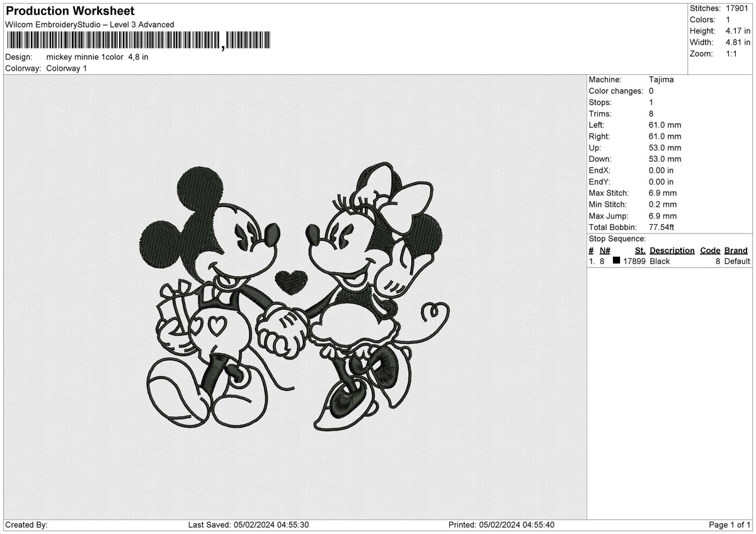
Task: Click the Stop Sequence: label
Action: [617, 239]
